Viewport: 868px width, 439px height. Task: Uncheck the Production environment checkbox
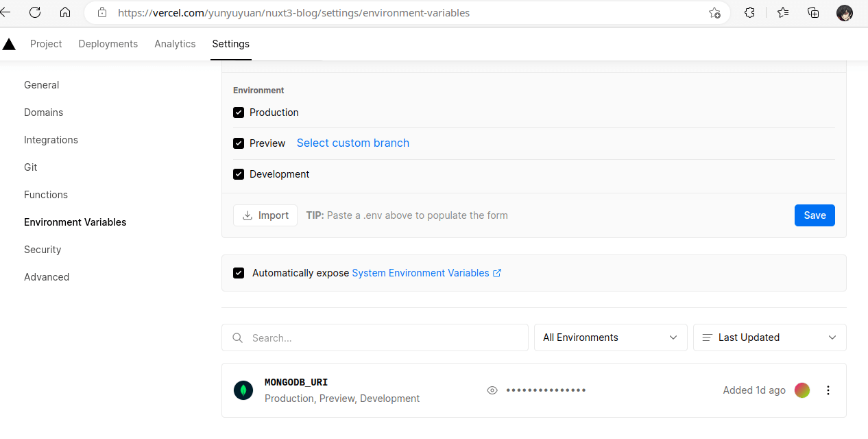(239, 112)
